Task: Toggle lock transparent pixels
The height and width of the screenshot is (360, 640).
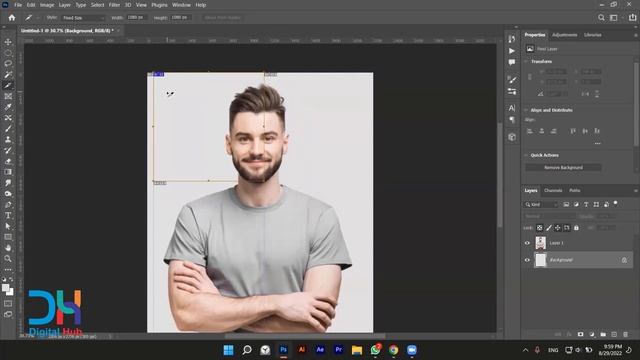Action: (540, 228)
